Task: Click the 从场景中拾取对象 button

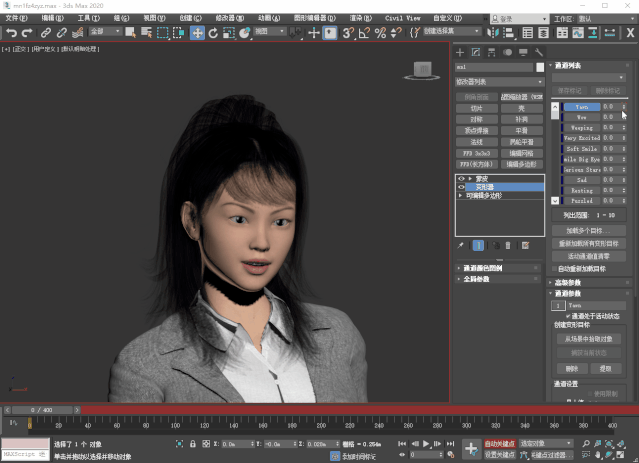Action: point(589,338)
